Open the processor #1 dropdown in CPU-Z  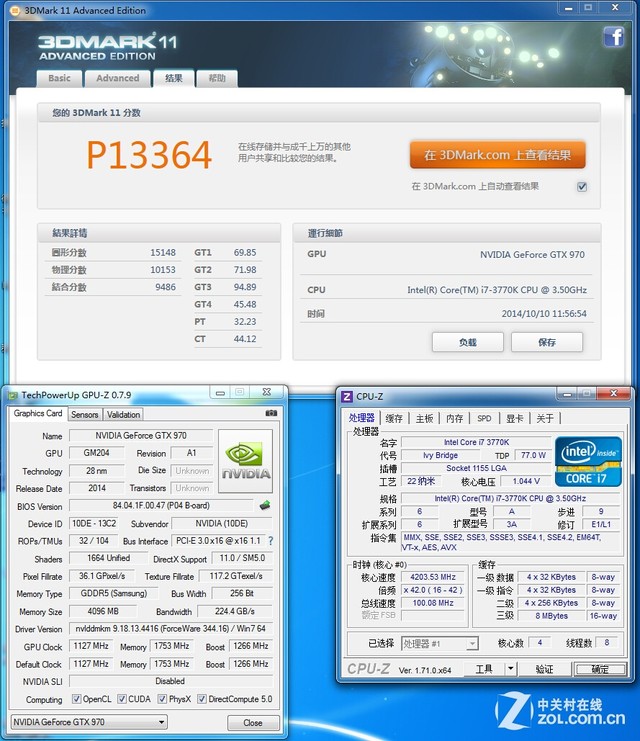point(440,643)
